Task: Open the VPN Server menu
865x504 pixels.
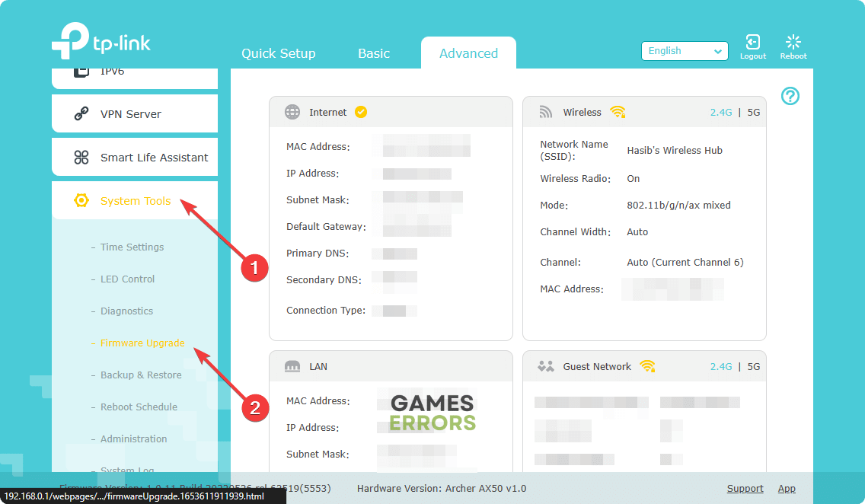Action: click(x=135, y=113)
